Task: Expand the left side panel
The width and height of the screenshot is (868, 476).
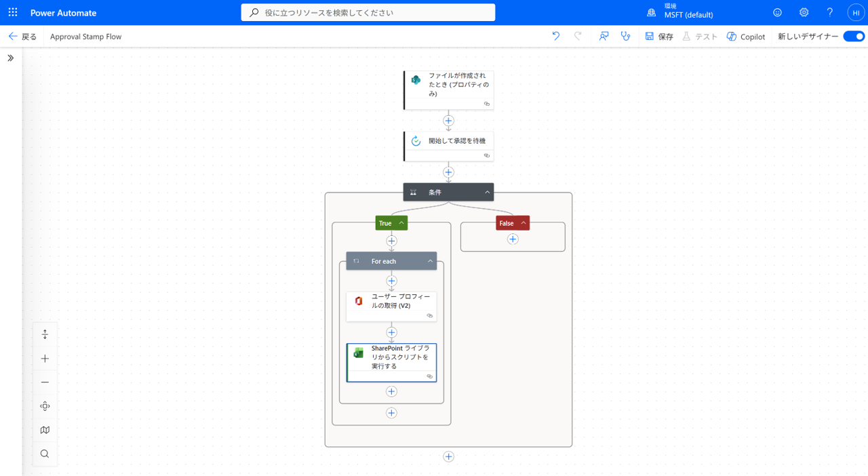Action: tap(11, 58)
